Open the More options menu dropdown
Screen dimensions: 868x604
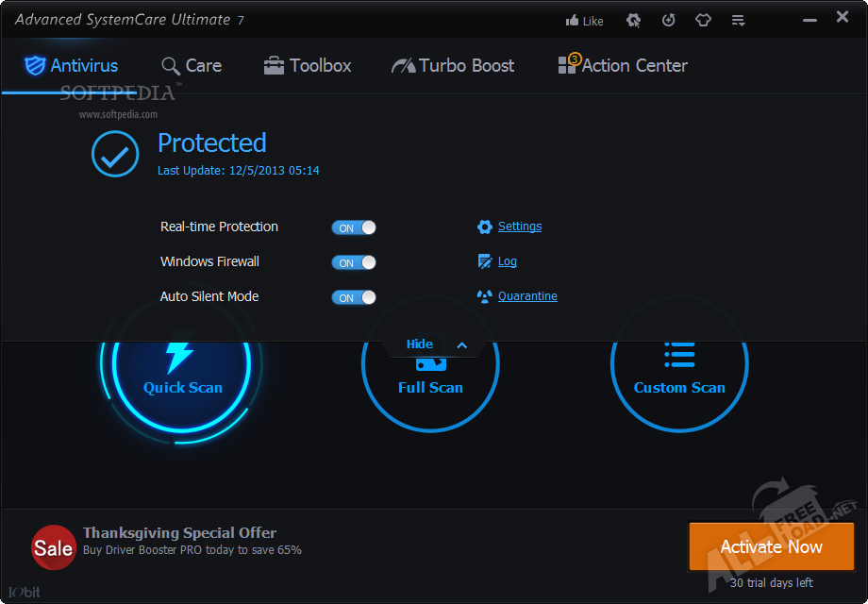pos(738,20)
